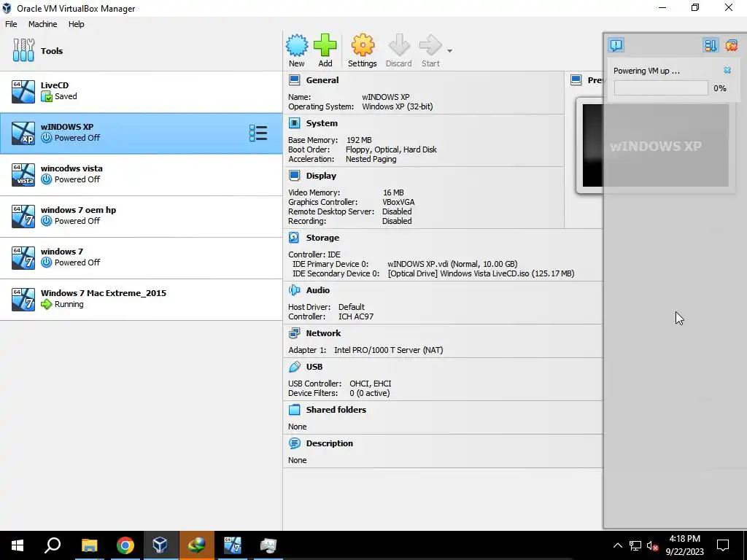Image resolution: width=747 pixels, height=560 pixels.
Task: Select the windows 7 virtual machine
Action: pyautogui.click(x=142, y=257)
